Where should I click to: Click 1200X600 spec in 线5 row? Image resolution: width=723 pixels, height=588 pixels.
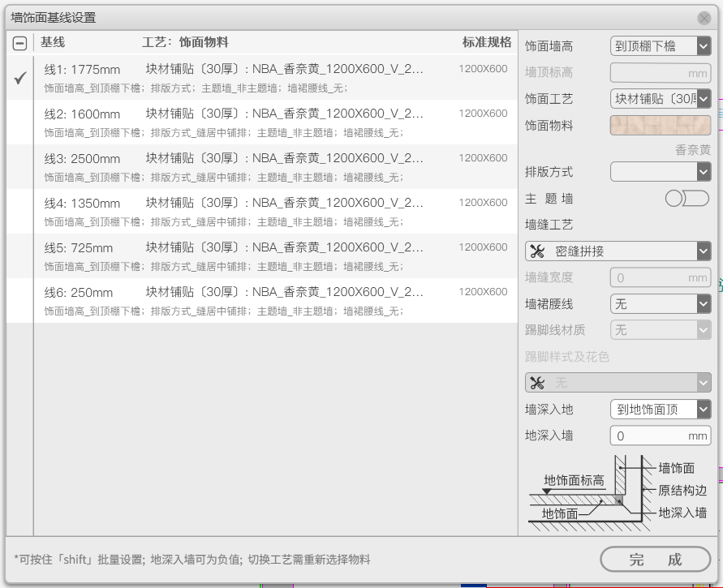click(483, 247)
